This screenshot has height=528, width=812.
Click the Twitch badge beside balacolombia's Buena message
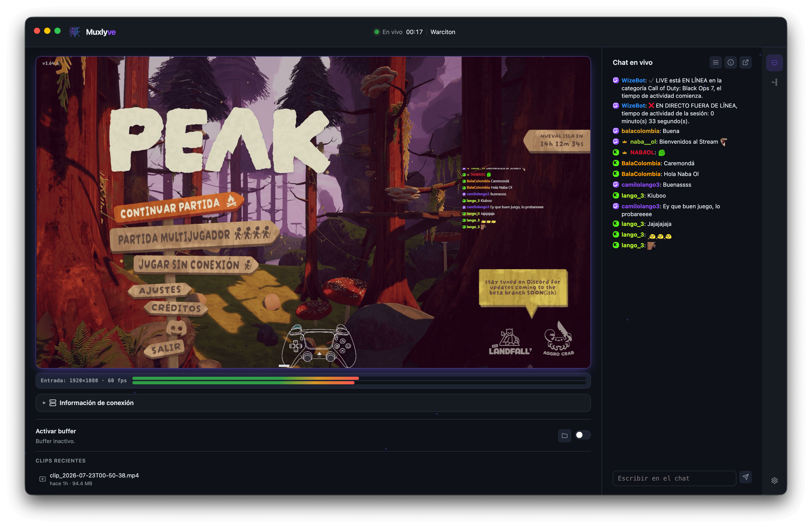[x=616, y=131]
